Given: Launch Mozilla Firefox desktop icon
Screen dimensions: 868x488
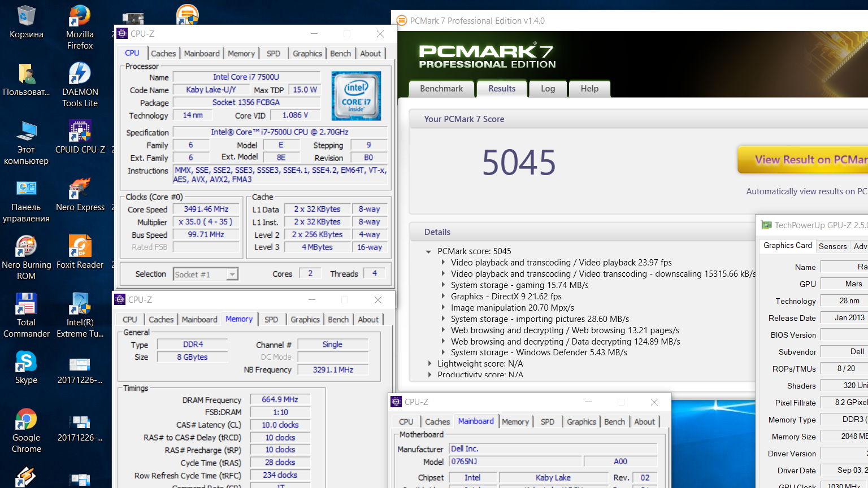Looking at the screenshot, I should [x=80, y=27].
